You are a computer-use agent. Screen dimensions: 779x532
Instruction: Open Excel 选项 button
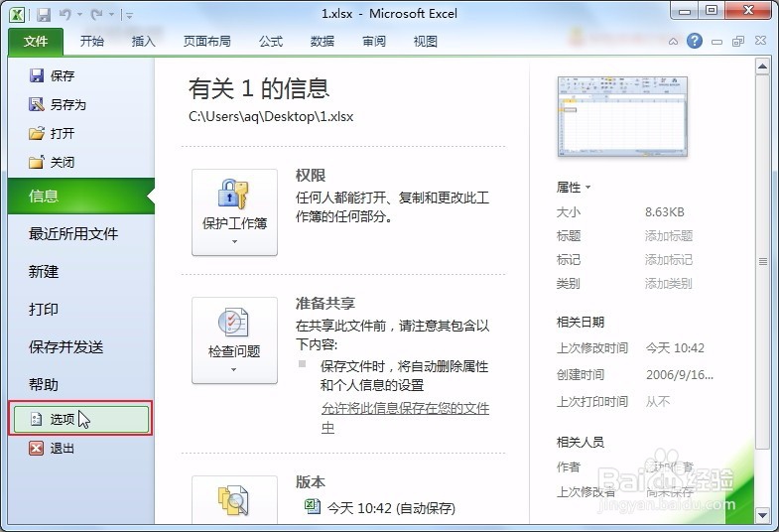81,419
